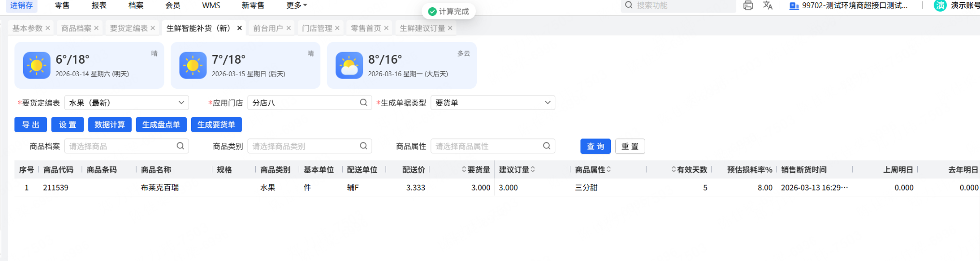
Task: Click the search icon in 商品属性 field
Action: [x=547, y=146]
